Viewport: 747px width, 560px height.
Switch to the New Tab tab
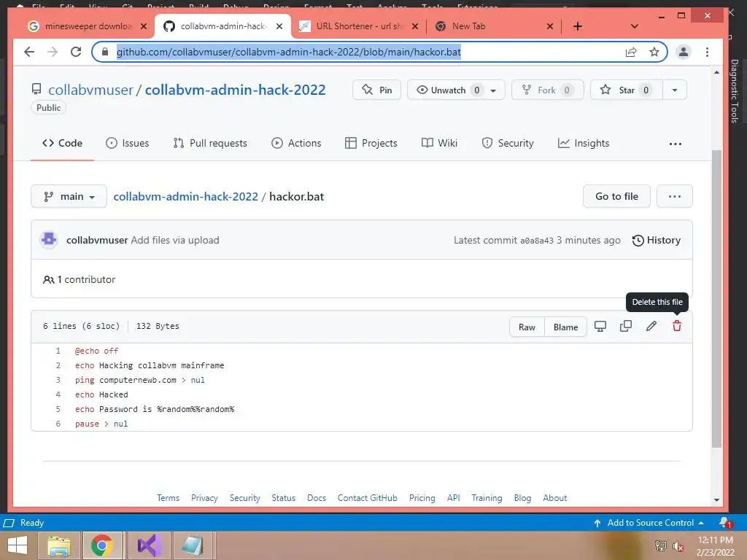pyautogui.click(x=493, y=26)
